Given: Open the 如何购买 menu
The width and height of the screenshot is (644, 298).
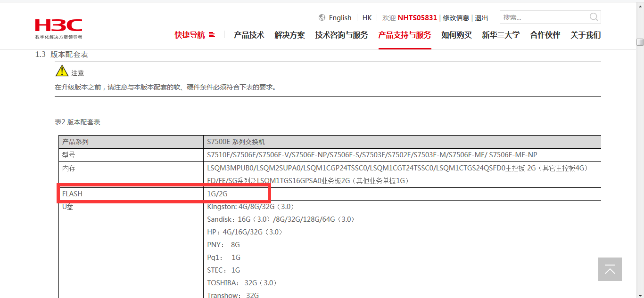Looking at the screenshot, I should tap(456, 35).
